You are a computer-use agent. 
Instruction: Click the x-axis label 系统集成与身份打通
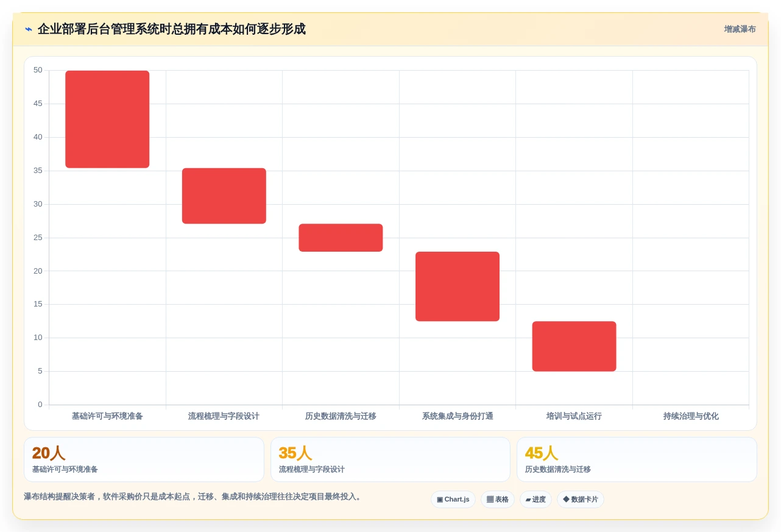[458, 416]
